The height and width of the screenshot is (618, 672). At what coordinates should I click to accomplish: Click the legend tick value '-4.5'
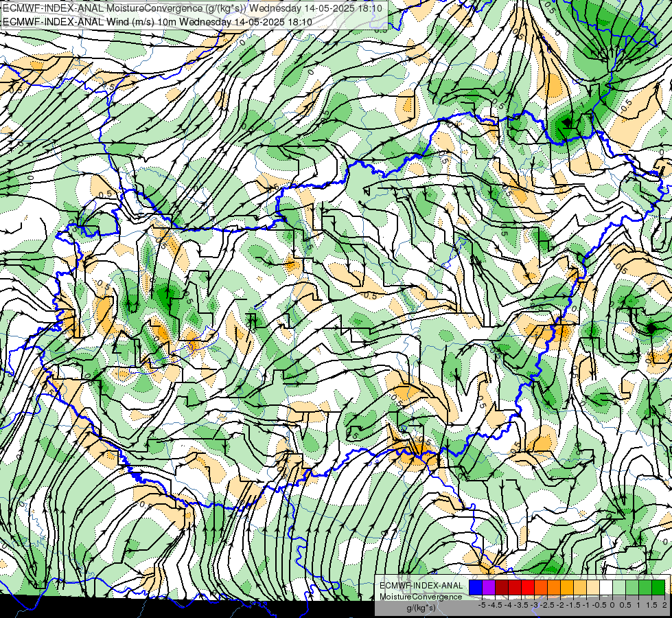pos(495,605)
